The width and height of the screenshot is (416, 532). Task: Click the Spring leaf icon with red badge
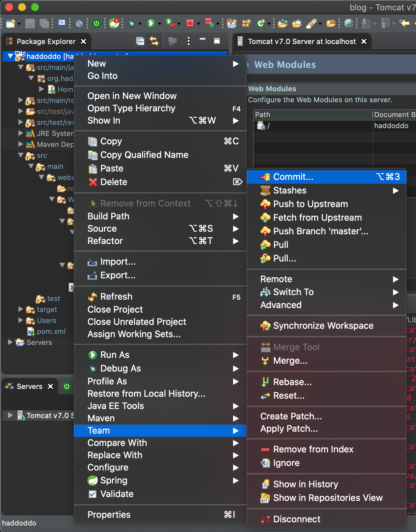click(x=114, y=23)
